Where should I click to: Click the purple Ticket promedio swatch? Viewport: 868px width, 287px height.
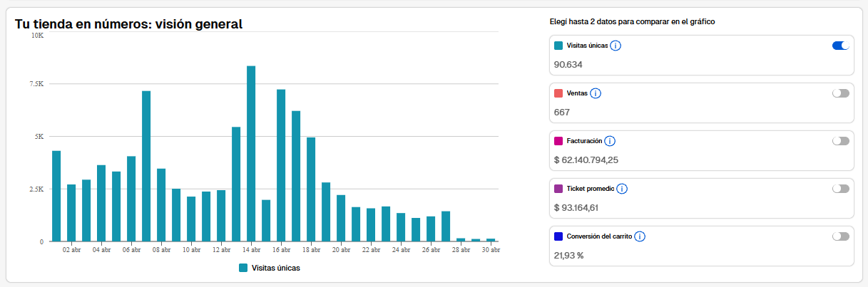pyautogui.click(x=558, y=189)
